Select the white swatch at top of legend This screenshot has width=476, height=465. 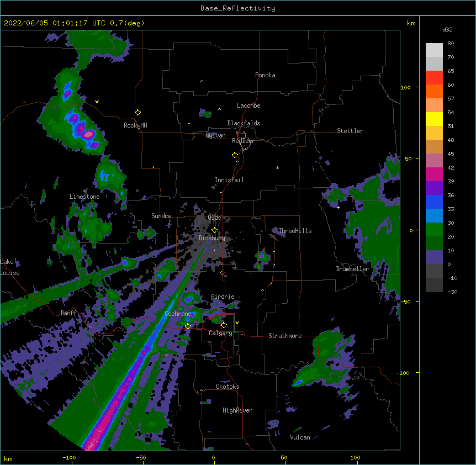pyautogui.click(x=434, y=50)
